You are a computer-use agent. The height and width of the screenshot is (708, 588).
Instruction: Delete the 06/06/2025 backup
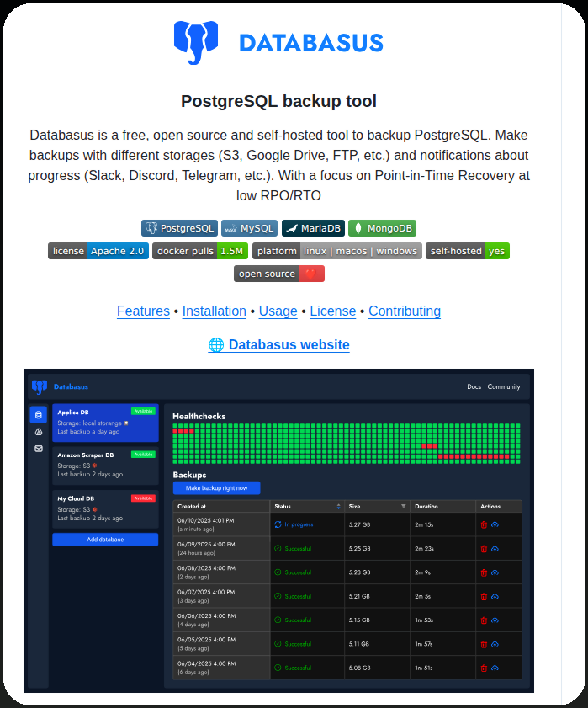484,620
